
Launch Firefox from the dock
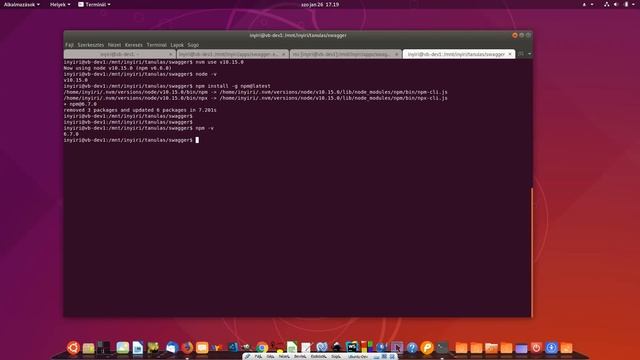[187, 347]
